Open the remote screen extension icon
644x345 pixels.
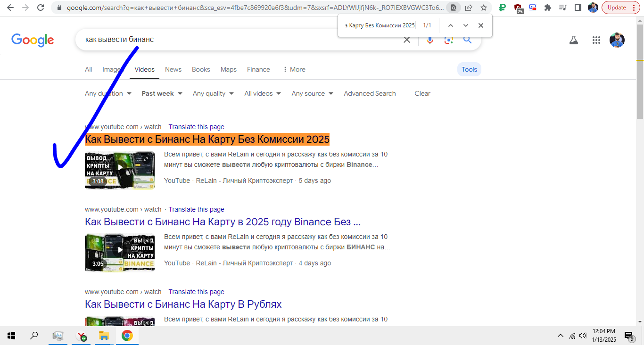tap(533, 8)
